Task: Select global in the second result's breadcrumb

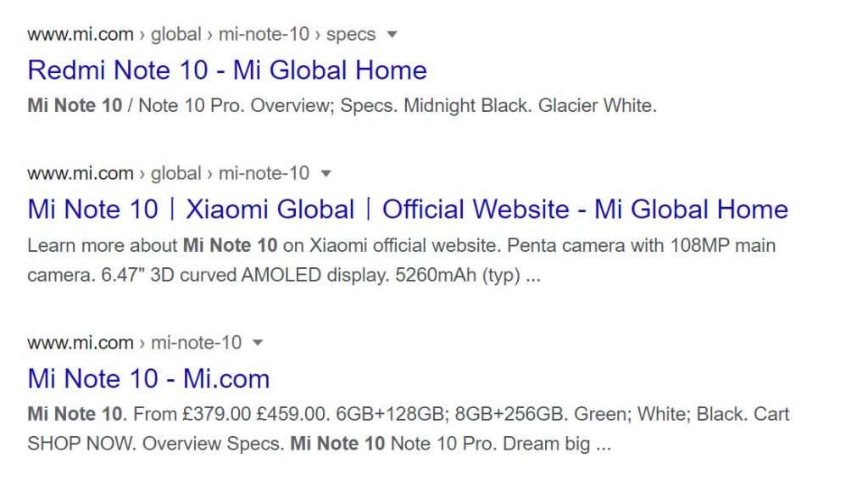Action: 176,173
